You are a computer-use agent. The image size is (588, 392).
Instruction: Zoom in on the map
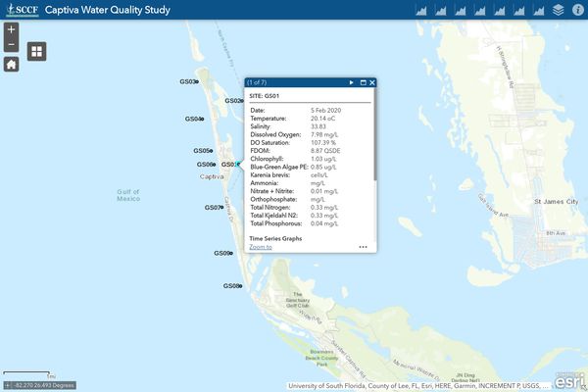tap(11, 29)
